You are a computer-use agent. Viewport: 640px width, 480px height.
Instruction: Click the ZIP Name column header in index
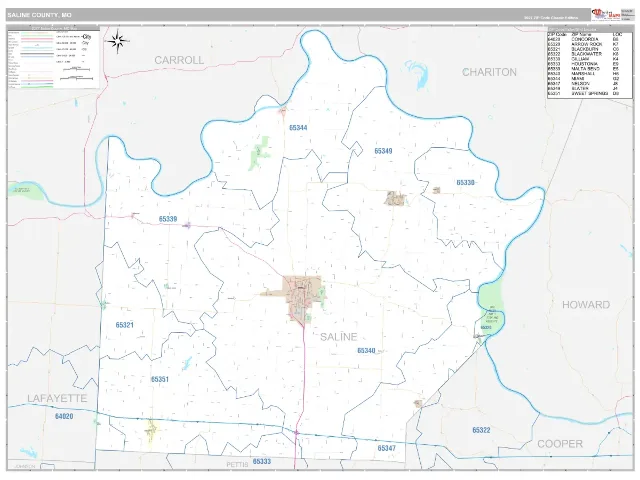click(x=580, y=34)
